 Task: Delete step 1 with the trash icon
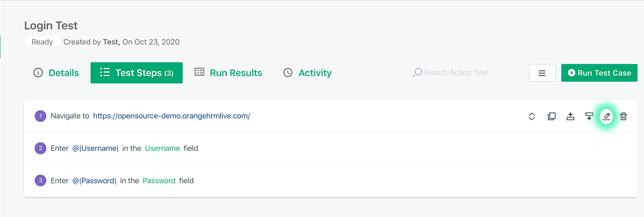pos(624,116)
